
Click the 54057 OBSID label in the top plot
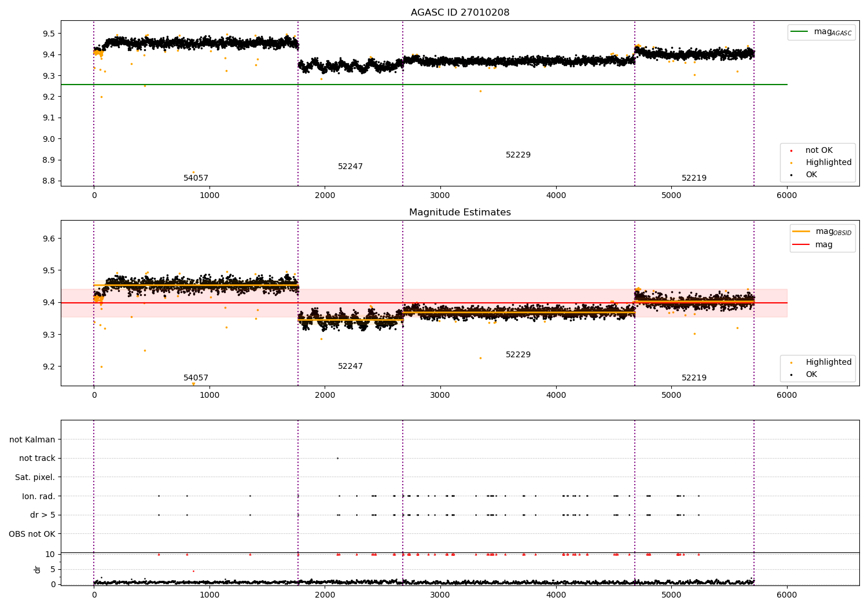click(x=196, y=178)
